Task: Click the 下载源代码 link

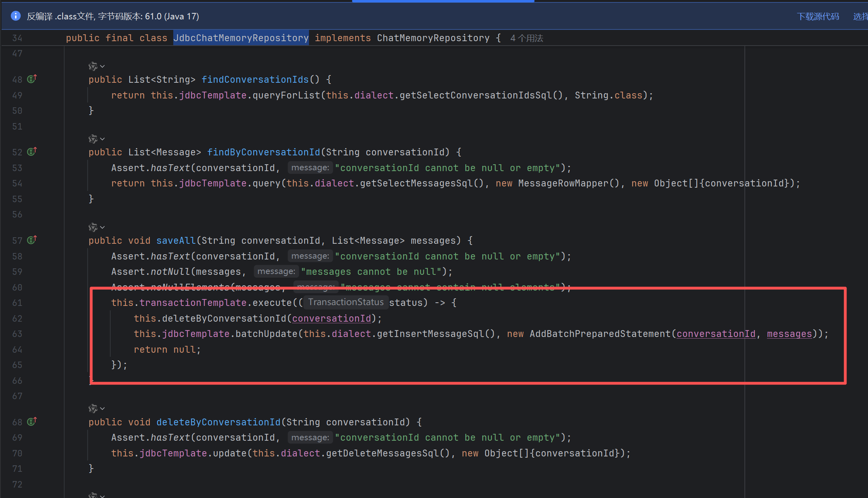Action: tap(818, 17)
